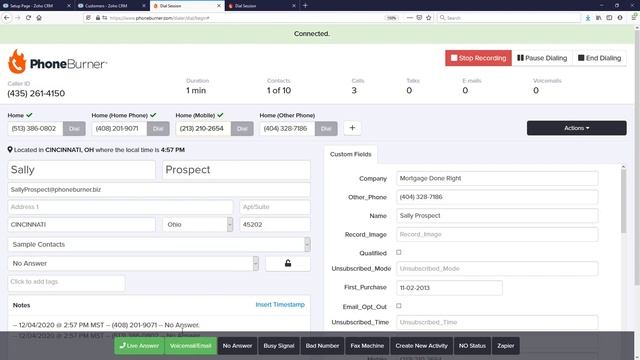Switch to Setup Page - Zoho CRM tab
Image resolution: width=640 pixels, height=360 pixels.
pyautogui.click(x=36, y=6)
